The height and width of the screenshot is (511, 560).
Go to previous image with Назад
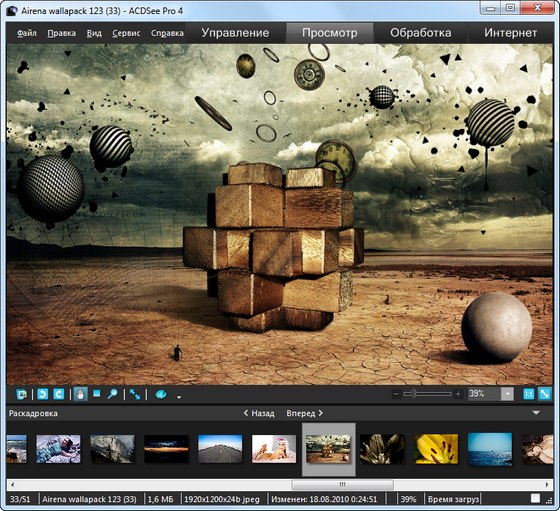point(259,414)
